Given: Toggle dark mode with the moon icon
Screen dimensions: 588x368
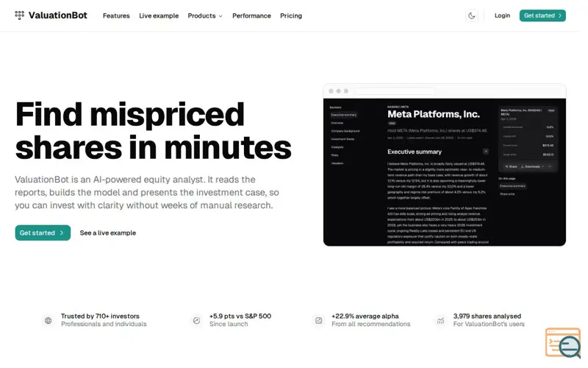Looking at the screenshot, I should coord(472,15).
